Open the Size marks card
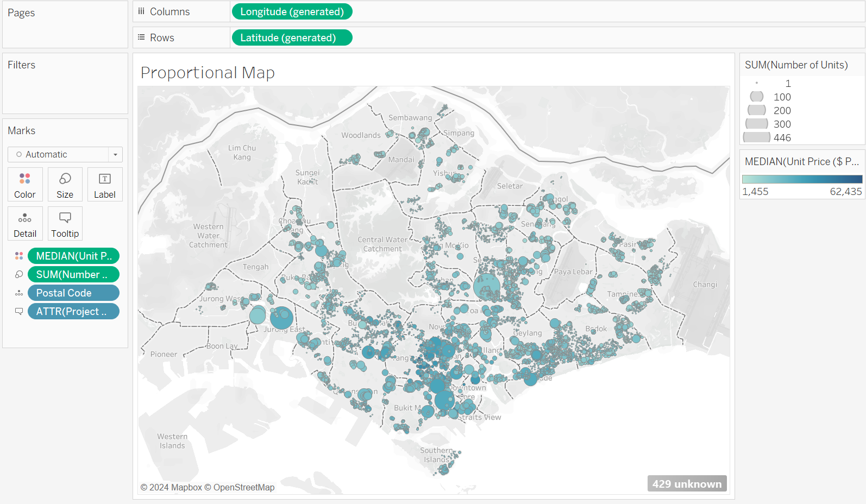 click(65, 185)
